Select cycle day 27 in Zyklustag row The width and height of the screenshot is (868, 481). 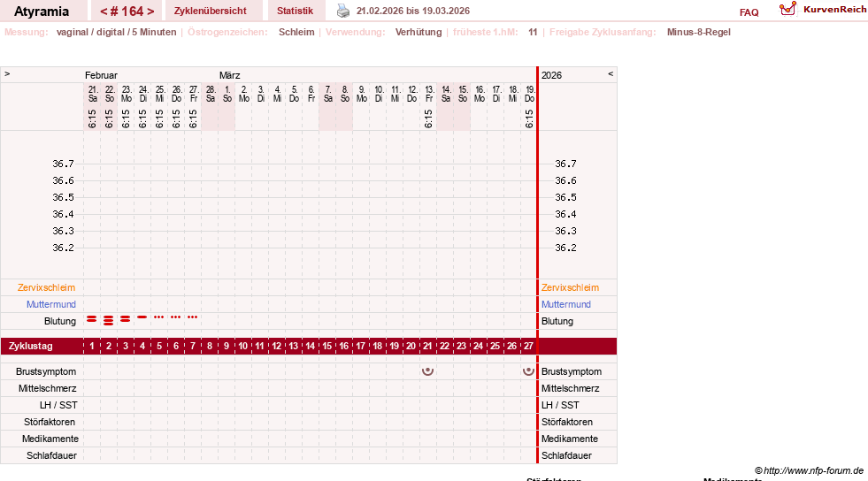[x=528, y=346]
